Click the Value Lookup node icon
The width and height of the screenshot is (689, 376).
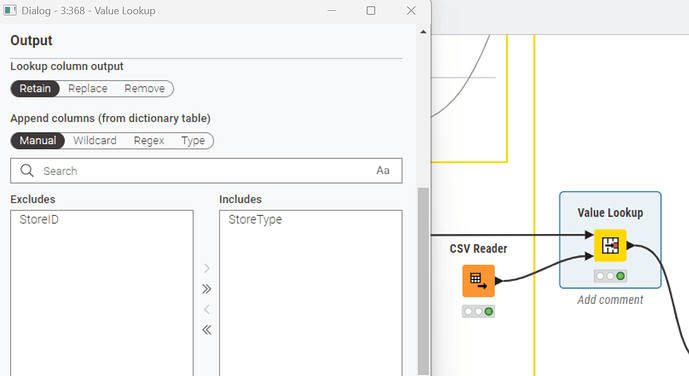coord(610,246)
